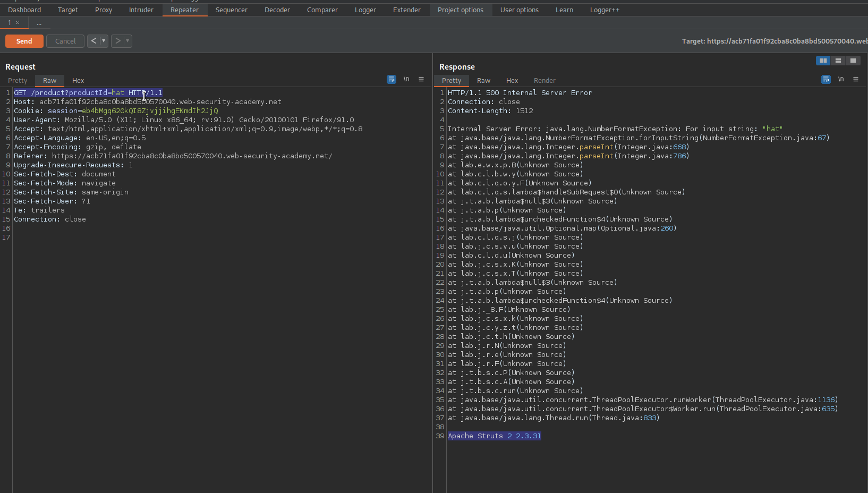This screenshot has width=868, height=493.
Task: Select Response Pretty view
Action: 452,80
